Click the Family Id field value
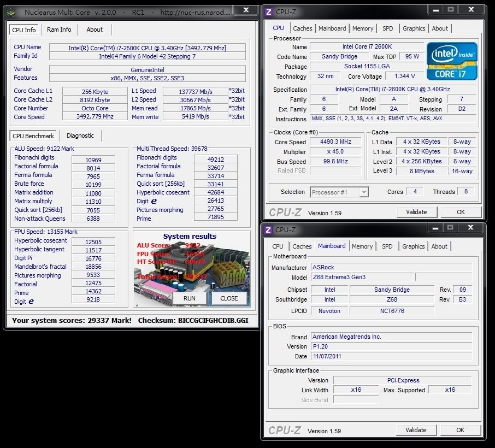495x448 pixels. tap(147, 56)
